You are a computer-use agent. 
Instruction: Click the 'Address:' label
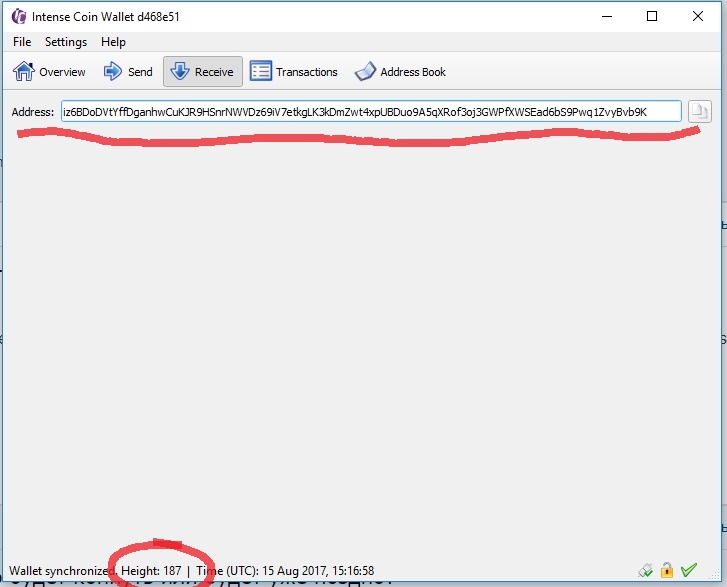click(33, 112)
